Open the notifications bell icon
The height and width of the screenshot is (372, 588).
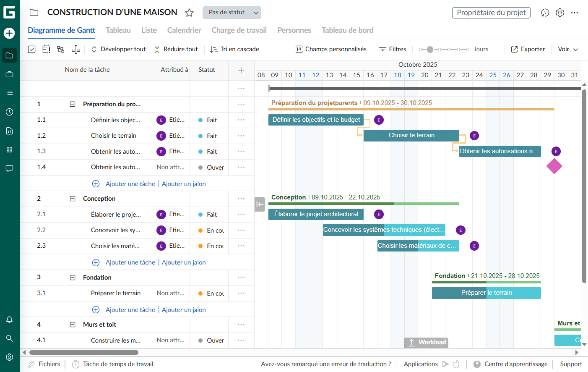(x=9, y=320)
